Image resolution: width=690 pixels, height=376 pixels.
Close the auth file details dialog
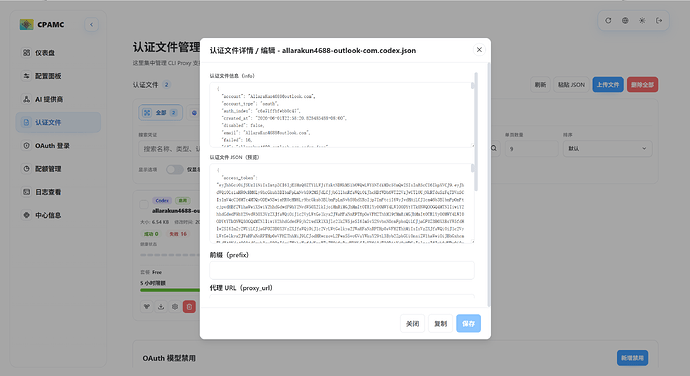[479, 50]
